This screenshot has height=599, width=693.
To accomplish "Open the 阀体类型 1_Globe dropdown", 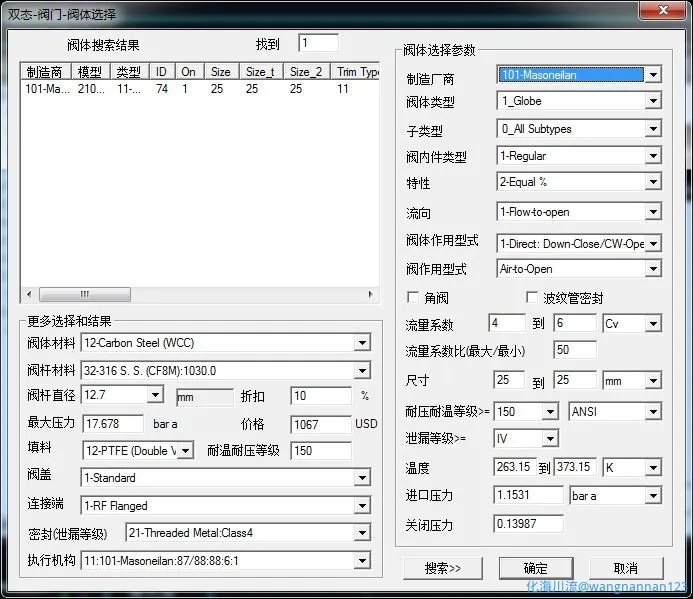I will click(653, 101).
